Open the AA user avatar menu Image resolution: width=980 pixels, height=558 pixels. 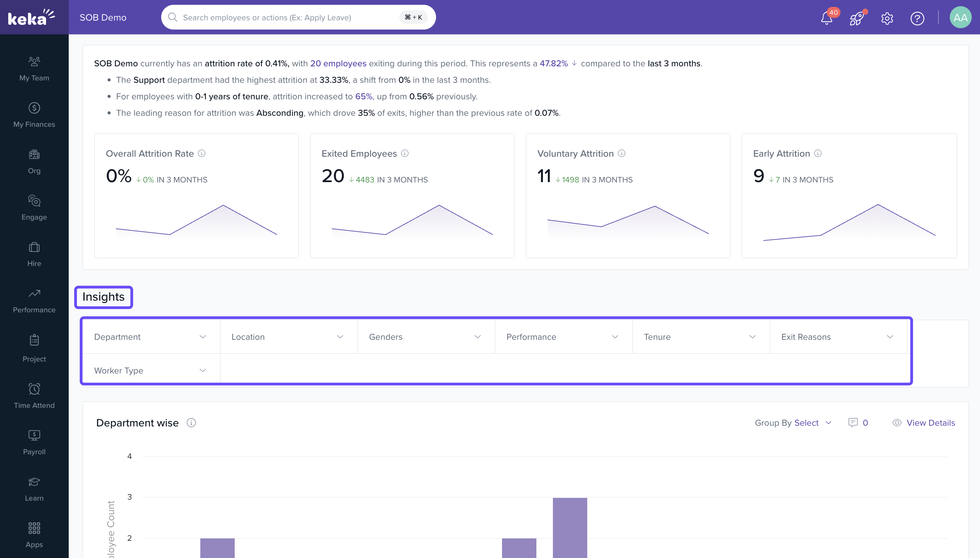coord(960,17)
